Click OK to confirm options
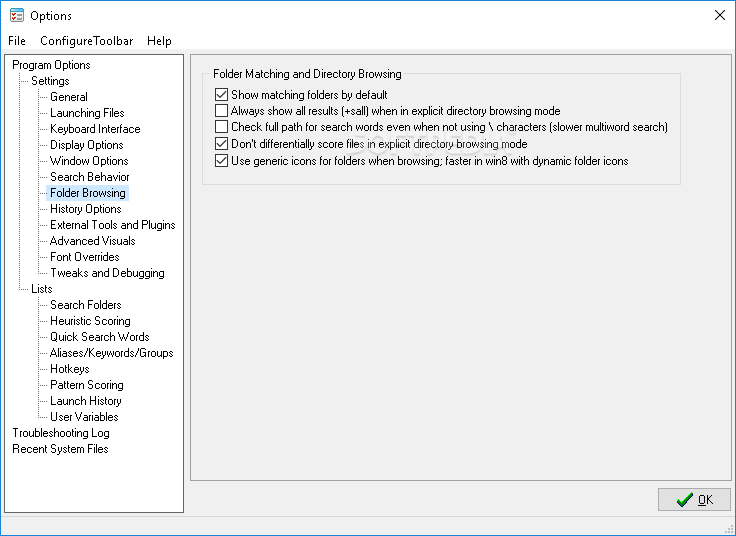The width and height of the screenshot is (736, 536). [x=694, y=499]
